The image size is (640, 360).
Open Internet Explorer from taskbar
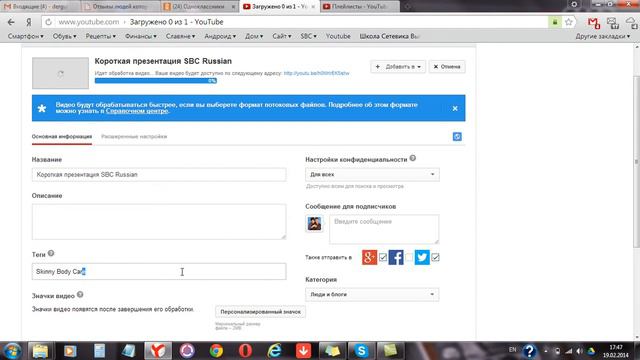(274, 351)
